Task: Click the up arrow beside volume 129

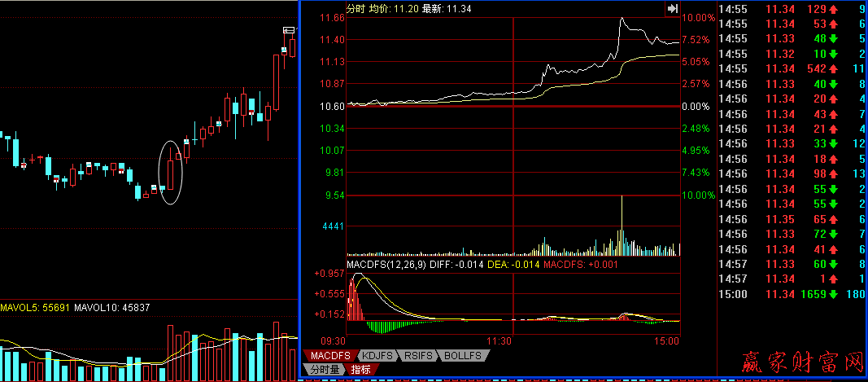Action: coord(835,9)
